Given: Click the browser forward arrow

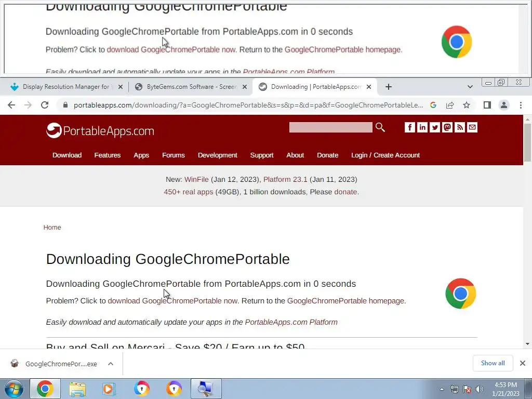Looking at the screenshot, I should 28,105.
